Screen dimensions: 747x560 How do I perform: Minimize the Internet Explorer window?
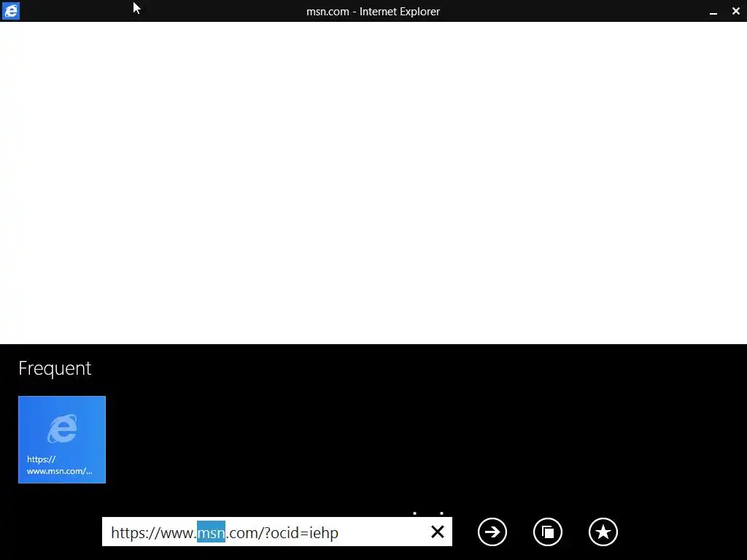pos(713,12)
